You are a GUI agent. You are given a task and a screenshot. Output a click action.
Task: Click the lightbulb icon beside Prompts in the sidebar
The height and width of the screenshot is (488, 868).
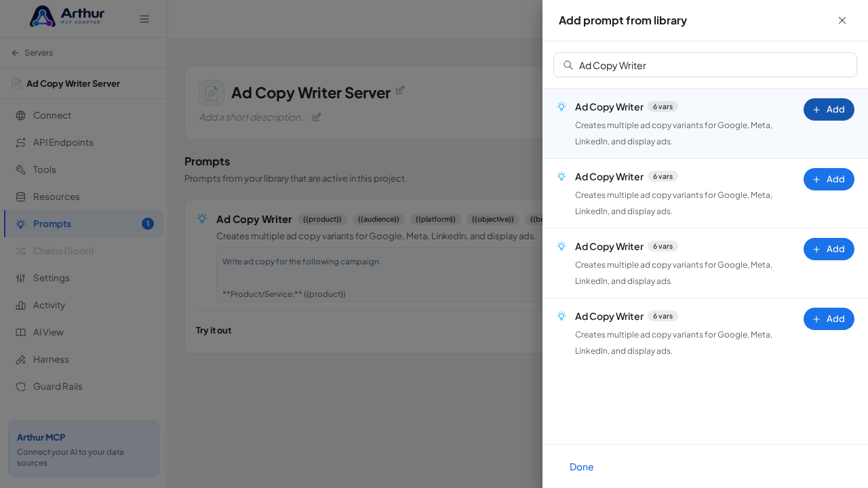(21, 224)
